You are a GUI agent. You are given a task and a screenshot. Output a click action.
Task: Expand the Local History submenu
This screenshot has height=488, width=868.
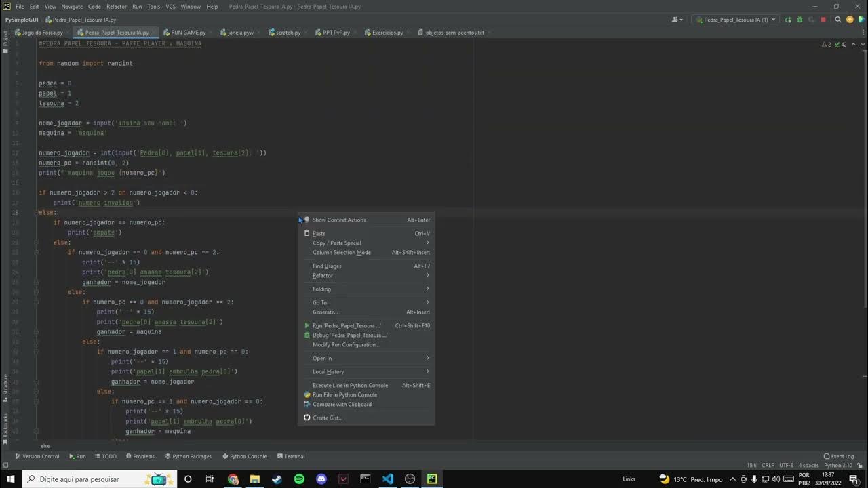tap(366, 372)
